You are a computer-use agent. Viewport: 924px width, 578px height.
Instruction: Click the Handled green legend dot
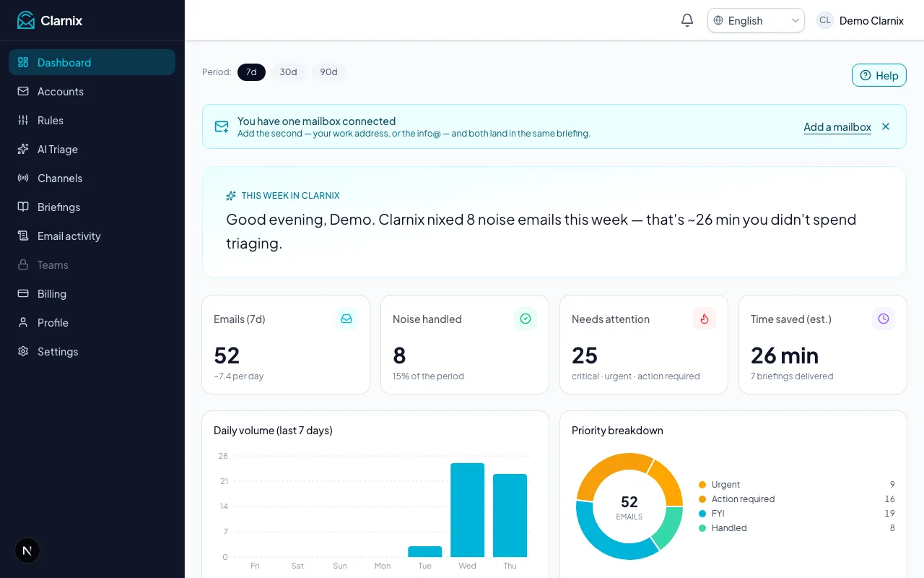pyautogui.click(x=702, y=528)
